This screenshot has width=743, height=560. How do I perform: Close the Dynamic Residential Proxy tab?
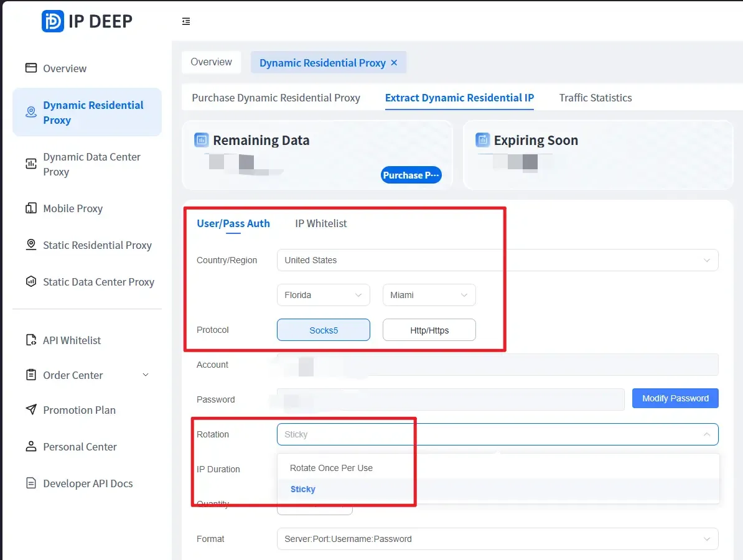[395, 63]
